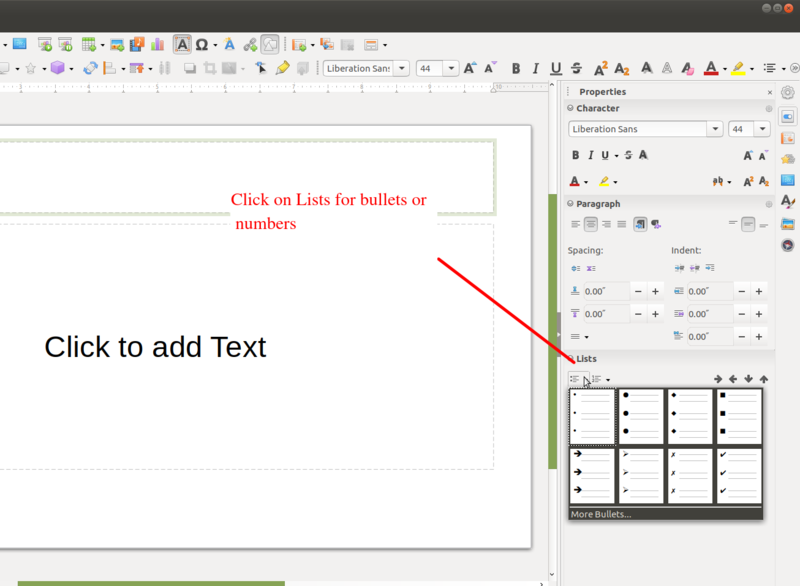The height and width of the screenshot is (586, 800).
Task: Toggle Underline in the top toolbar
Action: point(556,68)
